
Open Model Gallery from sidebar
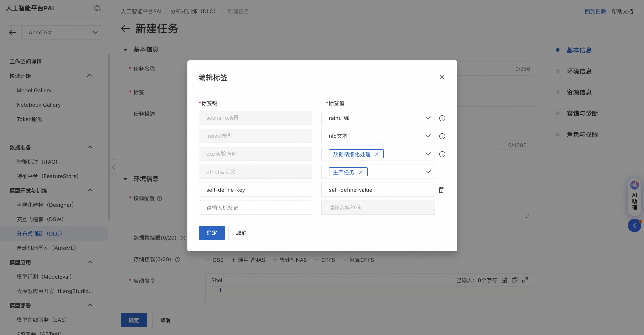coord(34,90)
